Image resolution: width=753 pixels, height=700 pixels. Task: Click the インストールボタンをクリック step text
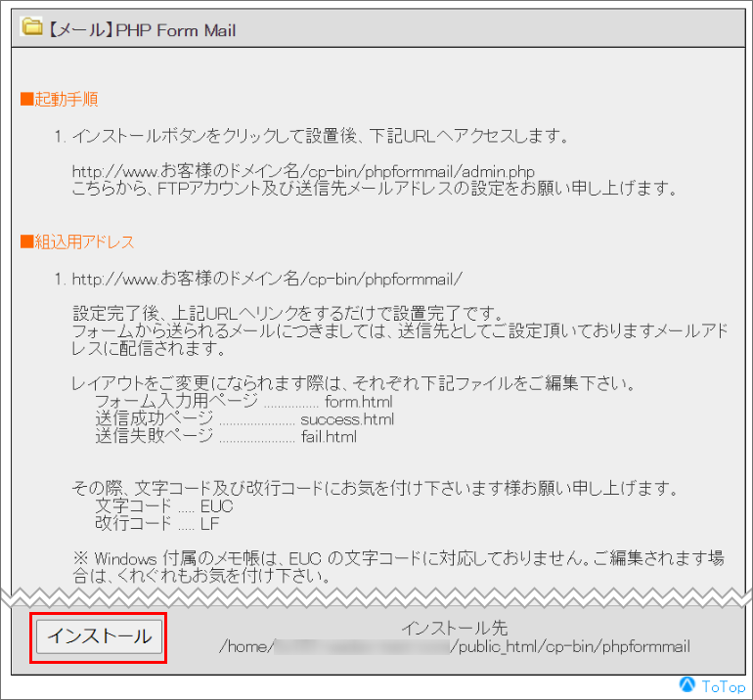[320, 136]
